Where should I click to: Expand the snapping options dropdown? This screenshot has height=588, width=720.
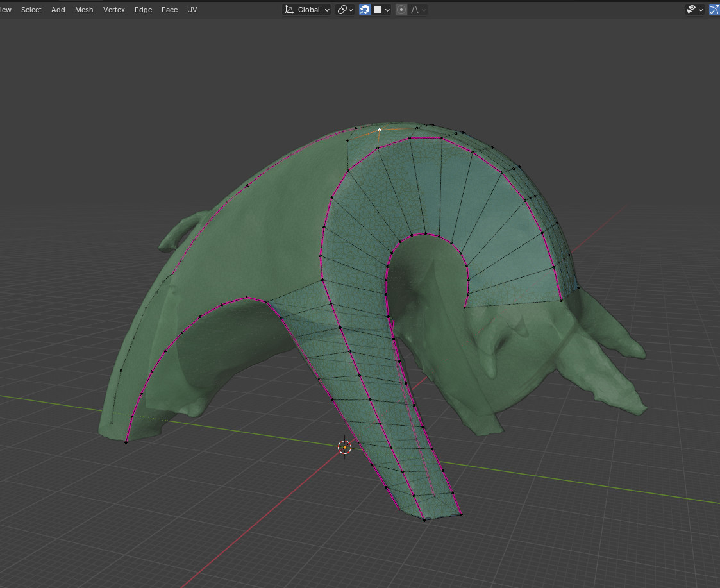(382, 10)
